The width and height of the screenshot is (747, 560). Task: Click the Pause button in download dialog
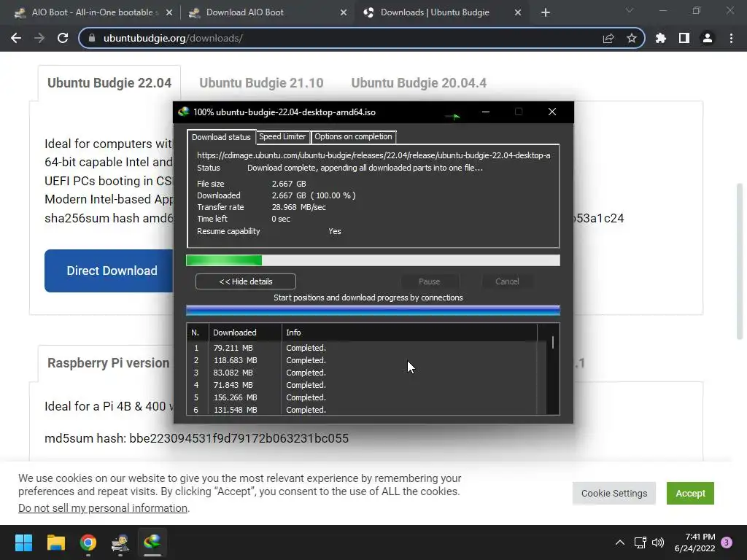(429, 281)
